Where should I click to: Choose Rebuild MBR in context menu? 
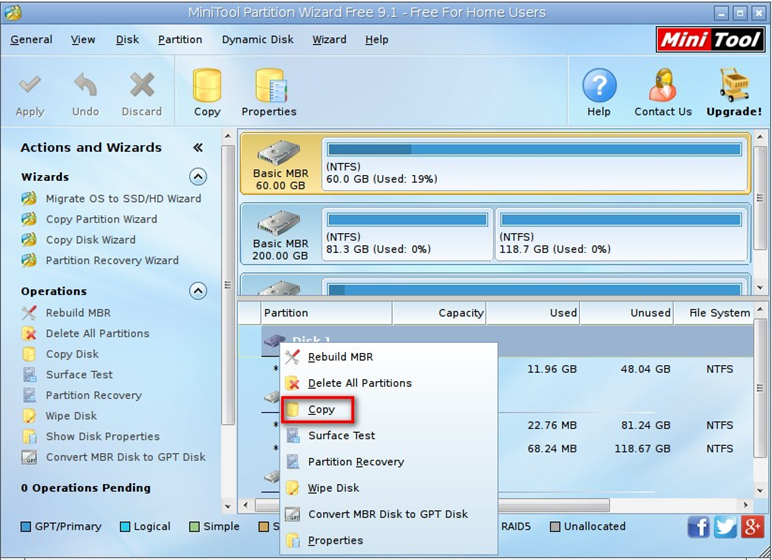coord(389,357)
